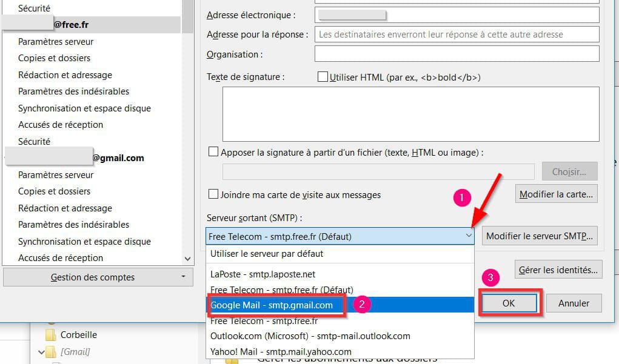Open Paramètres des indésirables under gmail.com account
619x364 pixels.
tap(74, 224)
